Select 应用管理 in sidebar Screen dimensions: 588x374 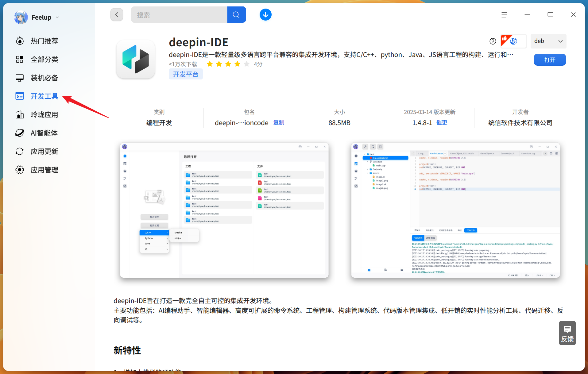(44, 170)
